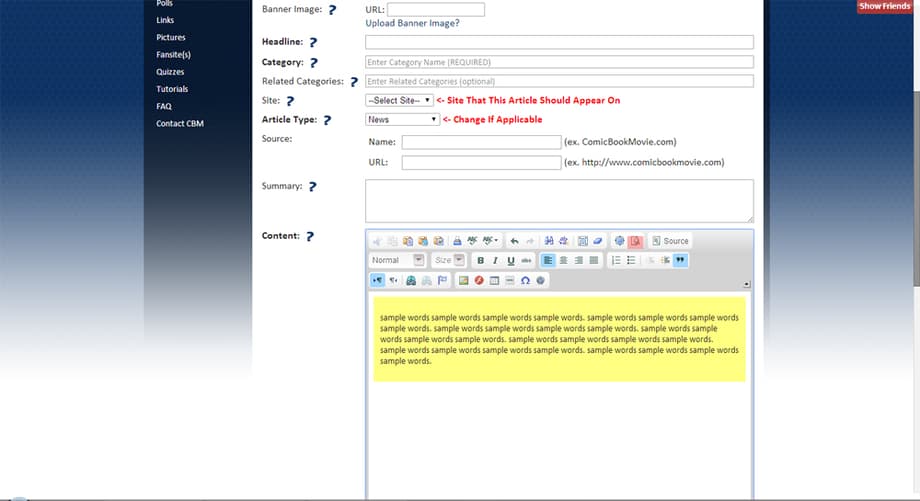The image size is (920, 501).
Task: Insert a numbered list
Action: pos(615,260)
